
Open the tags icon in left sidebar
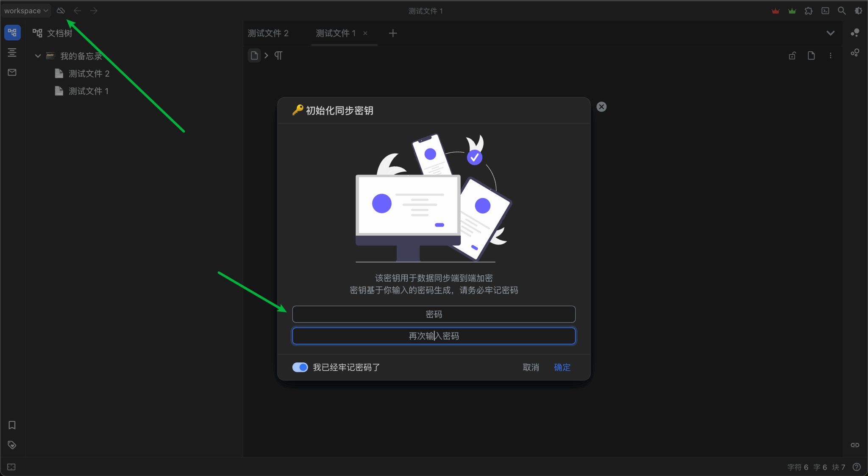coord(12,445)
